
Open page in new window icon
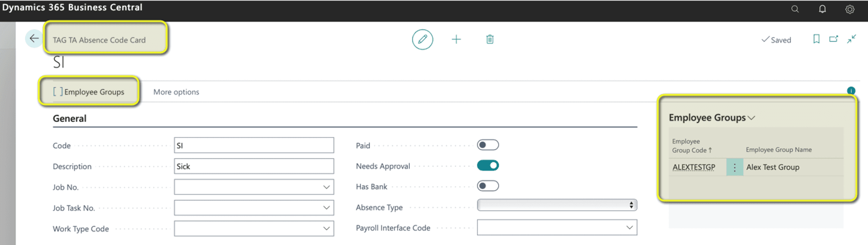pyautogui.click(x=834, y=39)
